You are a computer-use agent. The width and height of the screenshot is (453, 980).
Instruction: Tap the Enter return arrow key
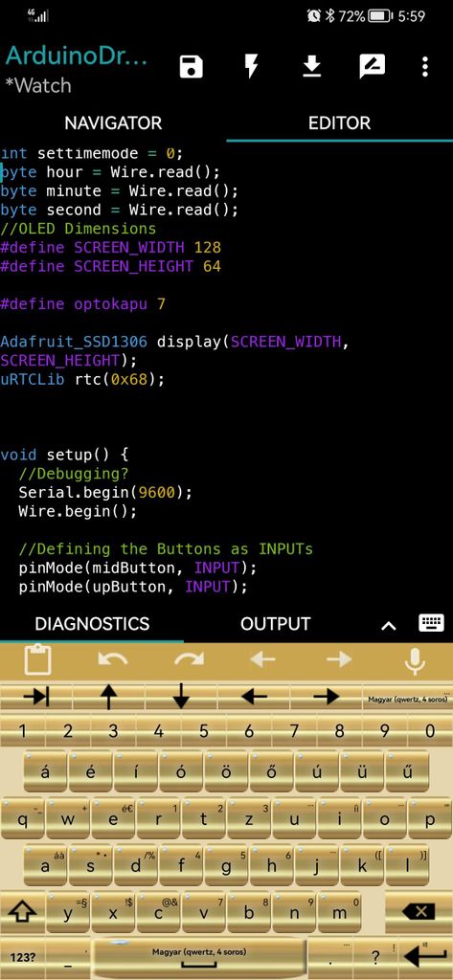pyautogui.click(x=424, y=956)
